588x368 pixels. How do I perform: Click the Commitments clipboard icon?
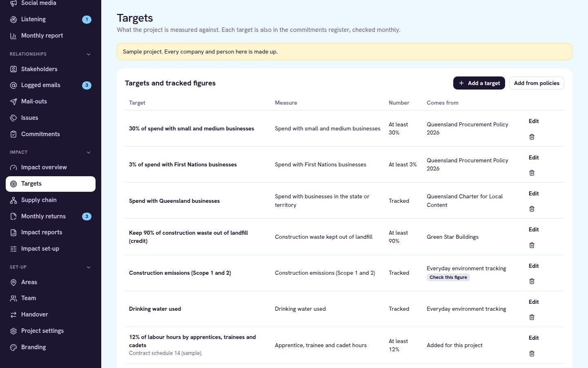(x=13, y=134)
